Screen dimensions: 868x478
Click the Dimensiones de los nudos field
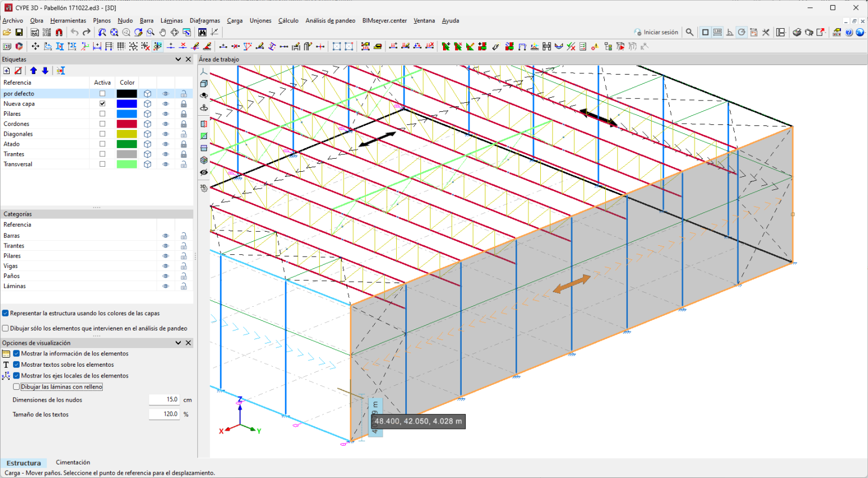(x=164, y=400)
